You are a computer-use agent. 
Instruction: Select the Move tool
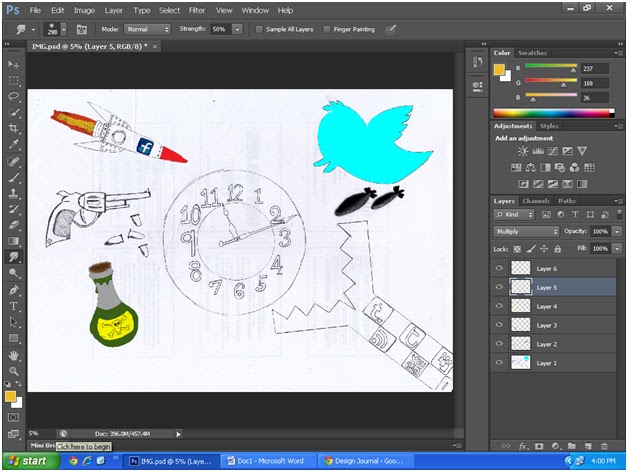click(x=14, y=65)
